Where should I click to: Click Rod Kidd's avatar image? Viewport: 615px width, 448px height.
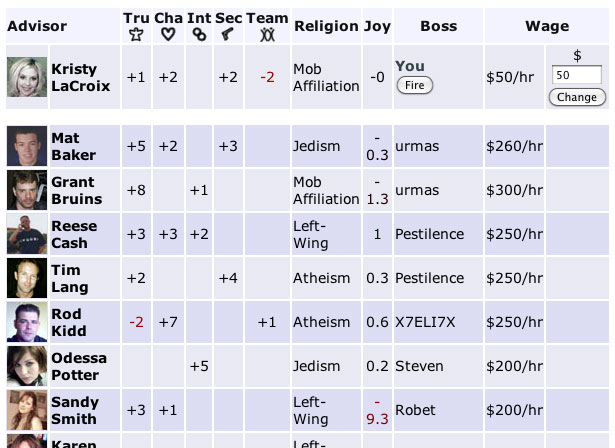pyautogui.click(x=26, y=322)
